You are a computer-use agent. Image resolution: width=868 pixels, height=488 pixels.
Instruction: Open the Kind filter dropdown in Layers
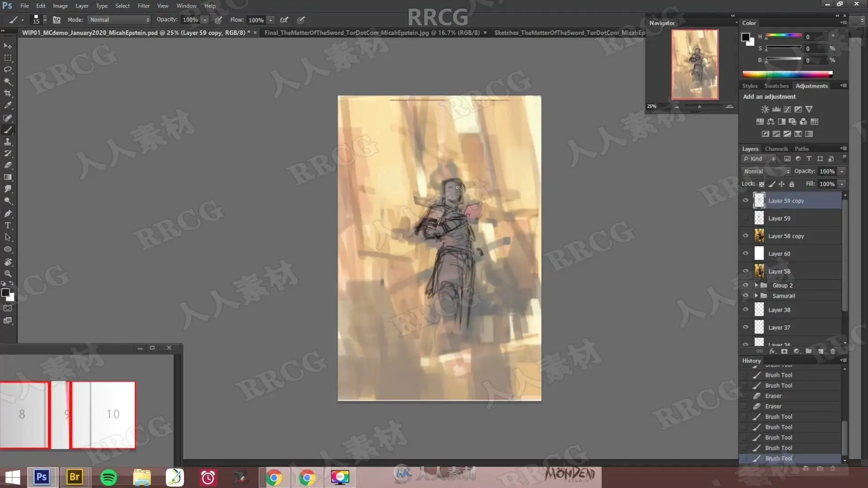[759, 159]
